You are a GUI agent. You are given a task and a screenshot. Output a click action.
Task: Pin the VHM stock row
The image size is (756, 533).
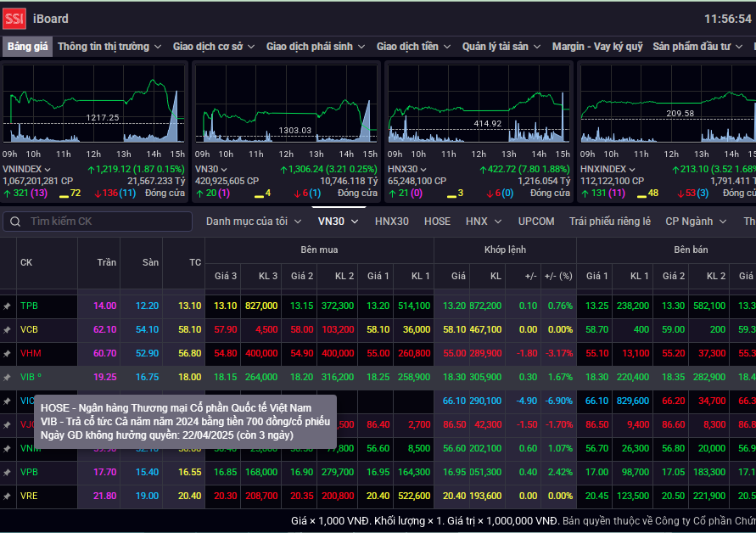tap(8, 354)
